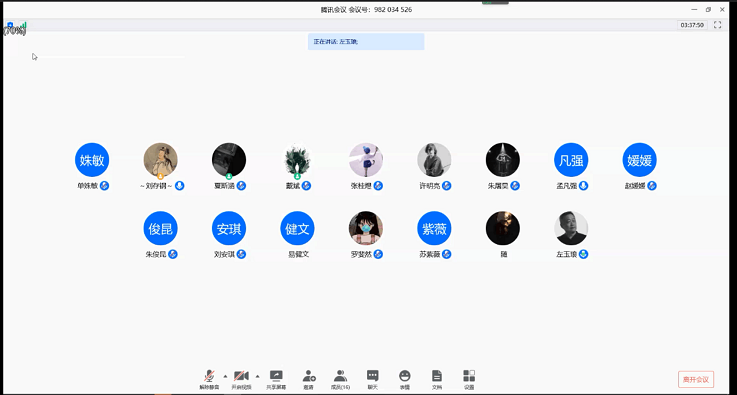The width and height of the screenshot is (737, 395).
Task: Open meeting settings (设置) icon
Action: coord(469,379)
